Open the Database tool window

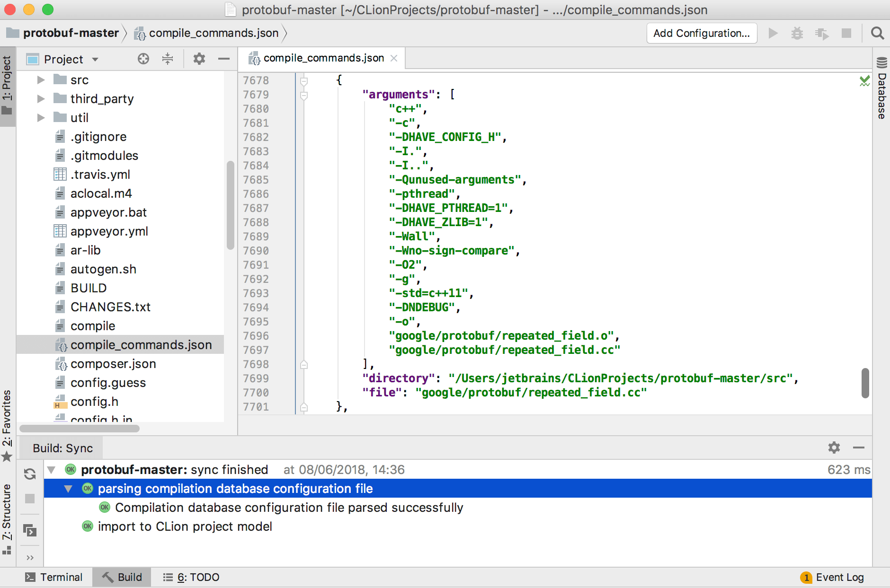click(881, 88)
